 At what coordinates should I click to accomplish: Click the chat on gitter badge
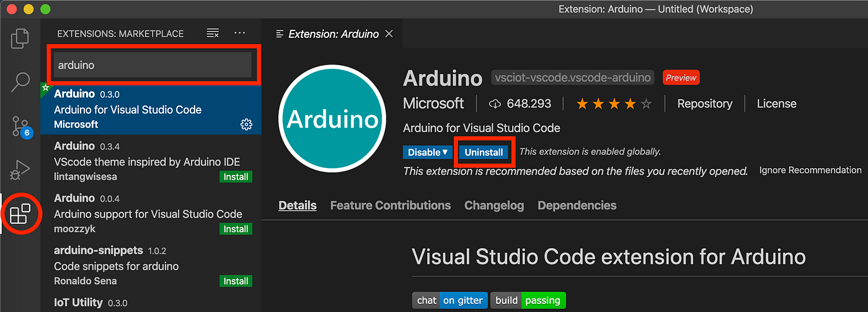pos(449,300)
